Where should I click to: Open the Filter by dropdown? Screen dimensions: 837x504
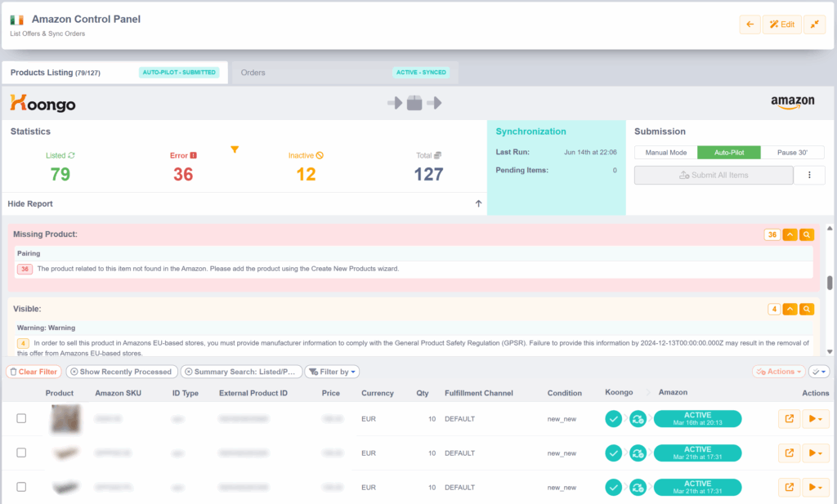click(x=332, y=372)
